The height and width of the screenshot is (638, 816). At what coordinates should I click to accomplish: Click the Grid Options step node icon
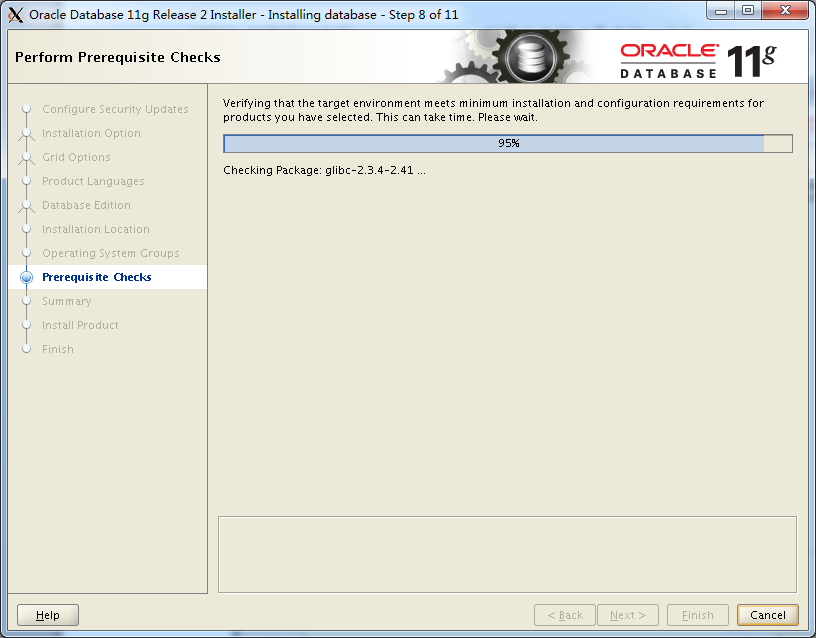tap(27, 158)
